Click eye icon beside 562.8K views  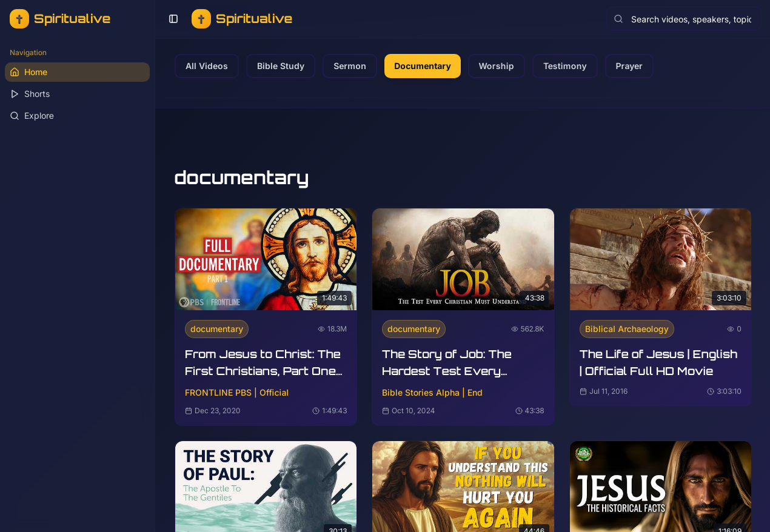tap(515, 329)
